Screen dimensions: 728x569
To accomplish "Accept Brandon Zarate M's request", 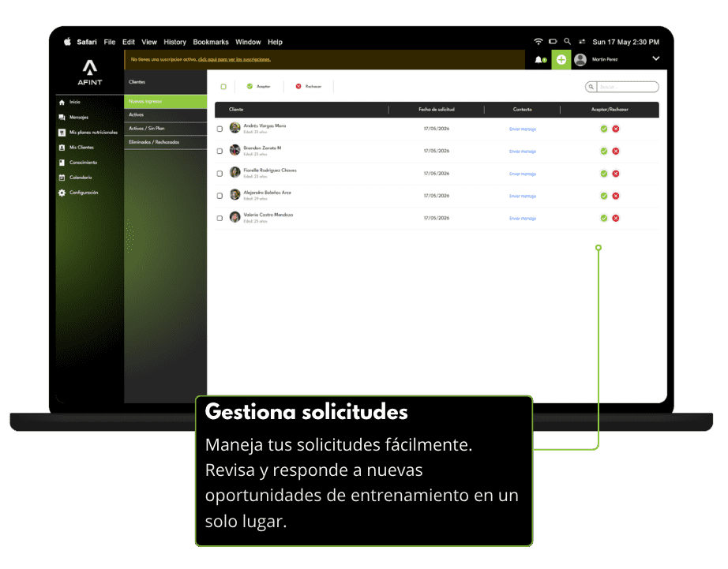I will tap(603, 151).
